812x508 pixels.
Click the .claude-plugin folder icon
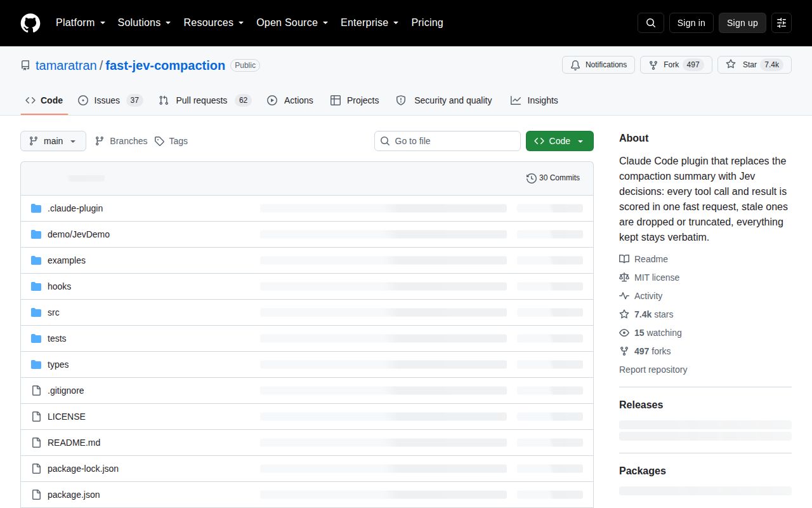36,208
